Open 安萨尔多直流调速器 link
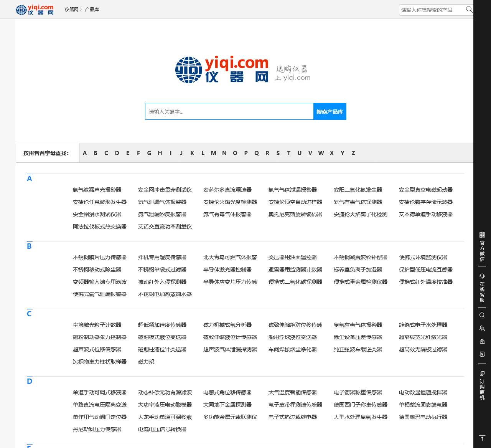Viewport: 491px width, 448px height. (x=227, y=190)
